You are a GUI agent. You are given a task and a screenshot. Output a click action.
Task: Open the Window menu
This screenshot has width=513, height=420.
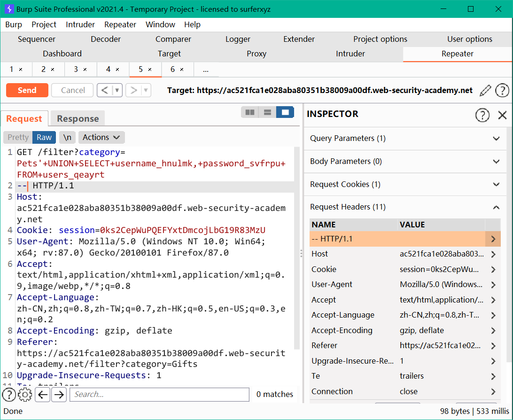(160, 24)
